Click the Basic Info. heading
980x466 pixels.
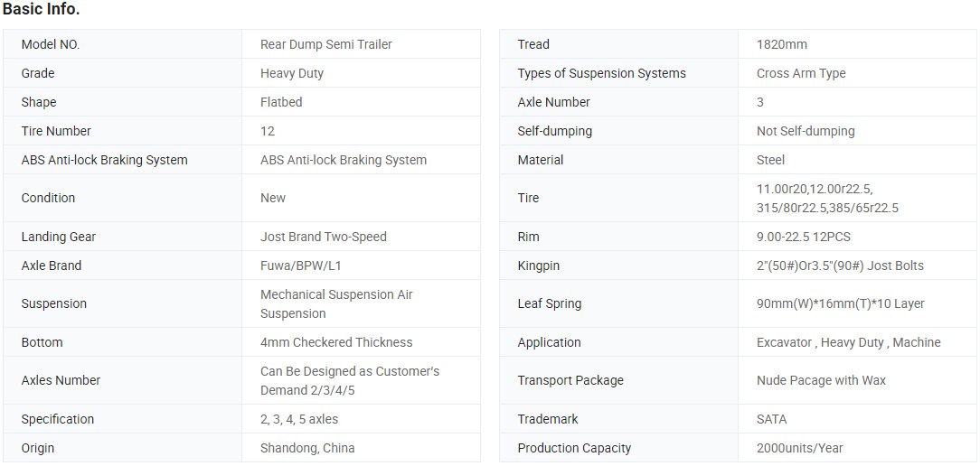(x=42, y=10)
